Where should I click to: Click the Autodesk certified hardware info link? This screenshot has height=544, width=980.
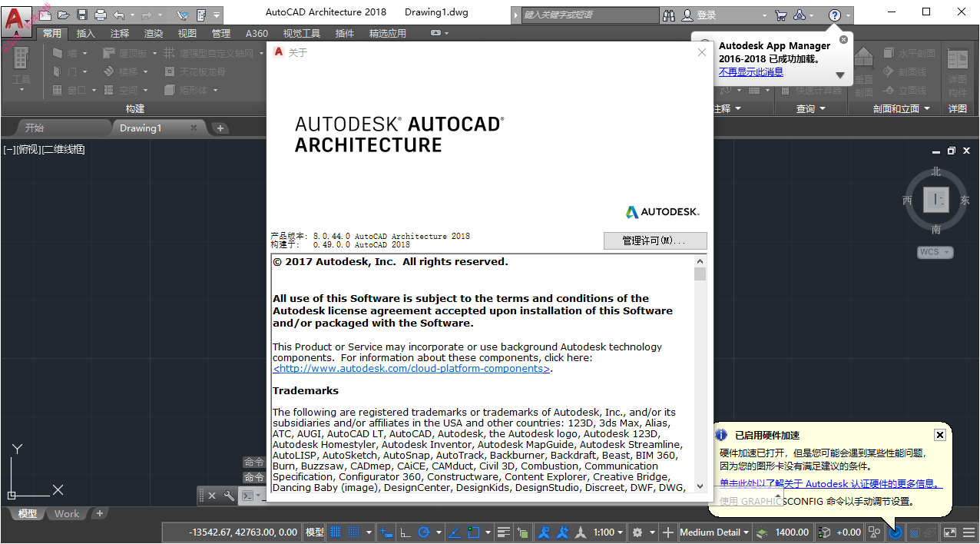click(x=830, y=484)
